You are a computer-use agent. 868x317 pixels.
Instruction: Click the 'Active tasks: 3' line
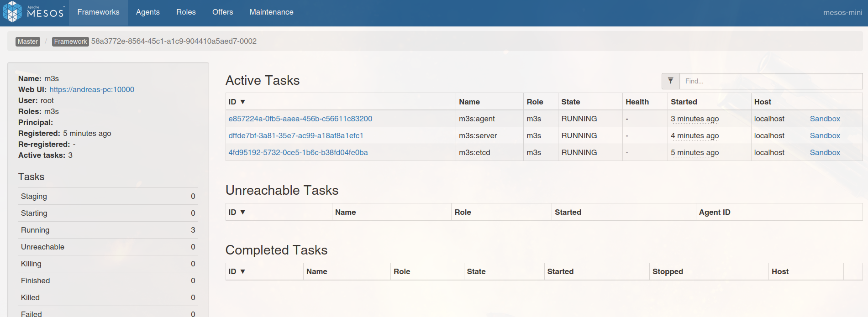pyautogui.click(x=45, y=155)
